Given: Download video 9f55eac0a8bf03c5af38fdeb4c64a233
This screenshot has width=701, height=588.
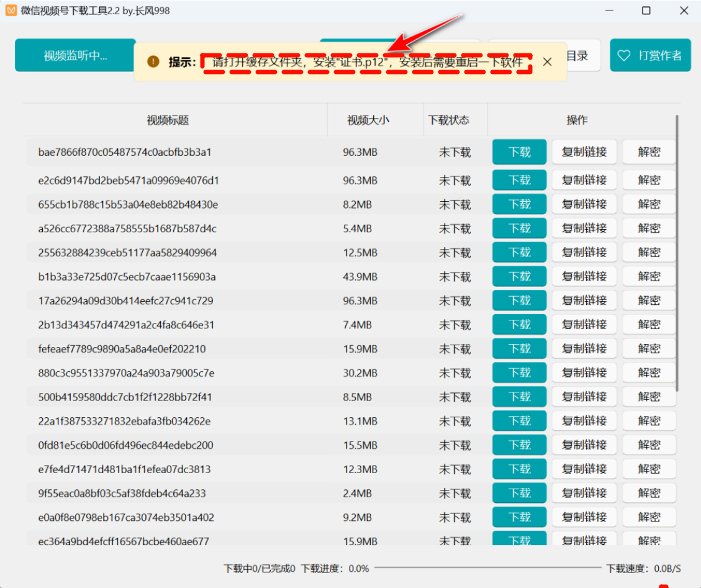Looking at the screenshot, I should click(520, 493).
